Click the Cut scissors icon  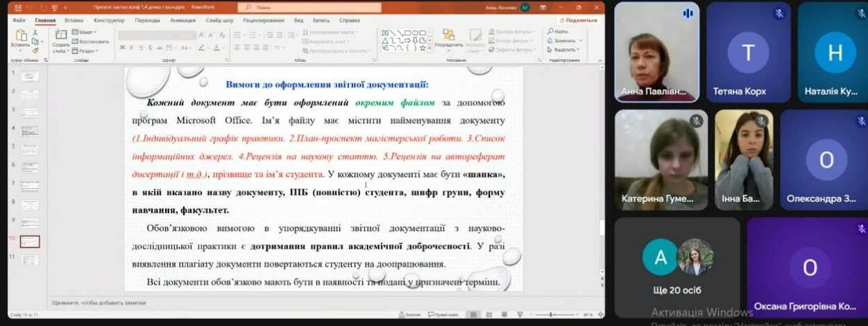pos(35,32)
